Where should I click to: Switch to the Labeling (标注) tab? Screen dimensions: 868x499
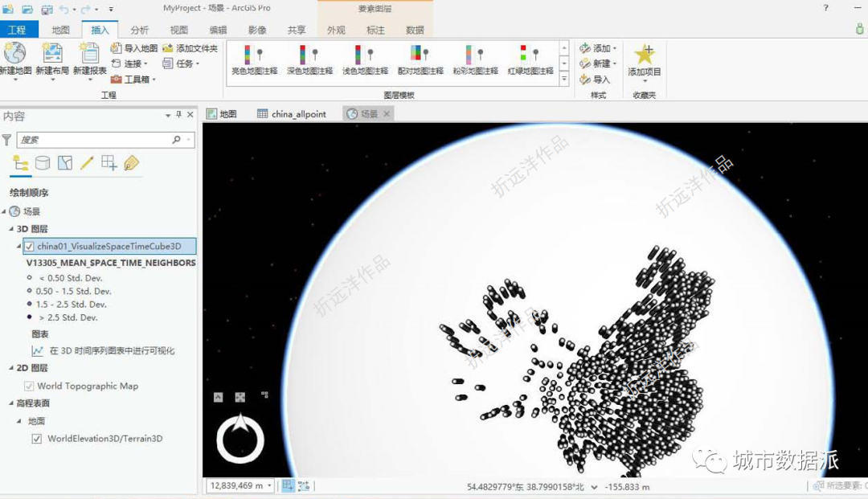[x=375, y=30]
